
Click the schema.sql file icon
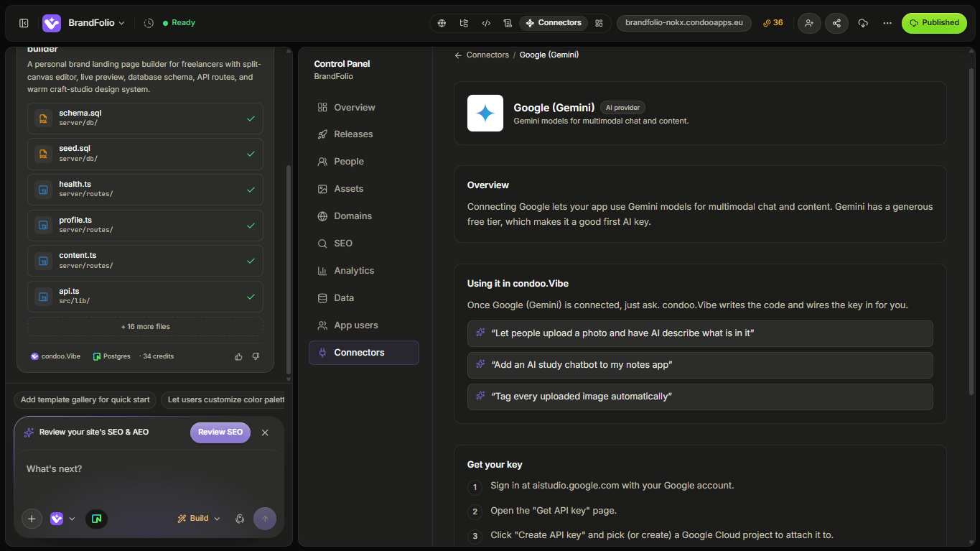44,119
